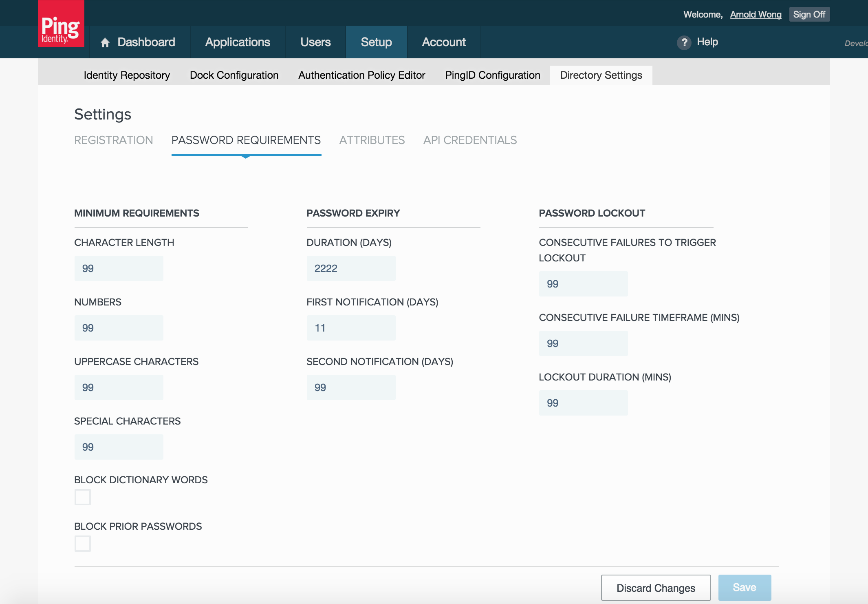This screenshot has height=604, width=868.
Task: Open the Applications menu
Action: (238, 42)
